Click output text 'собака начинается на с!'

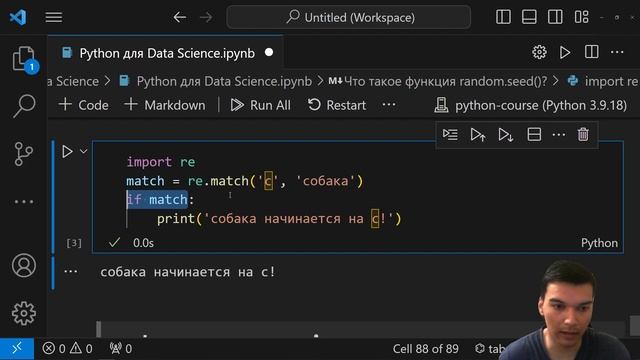(188, 272)
